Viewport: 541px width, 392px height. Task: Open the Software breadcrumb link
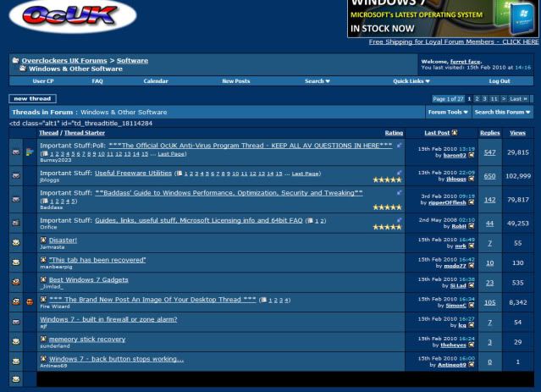pyautogui.click(x=132, y=61)
